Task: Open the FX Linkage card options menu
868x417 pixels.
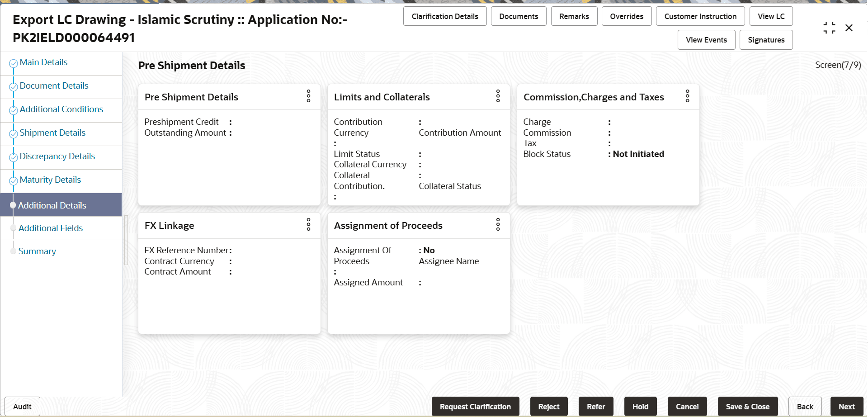Action: (x=308, y=225)
